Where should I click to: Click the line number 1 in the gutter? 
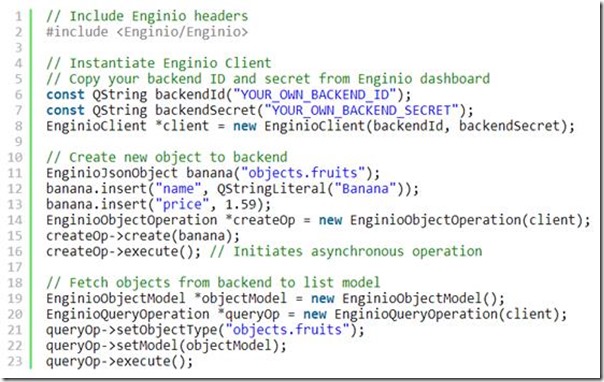point(18,17)
